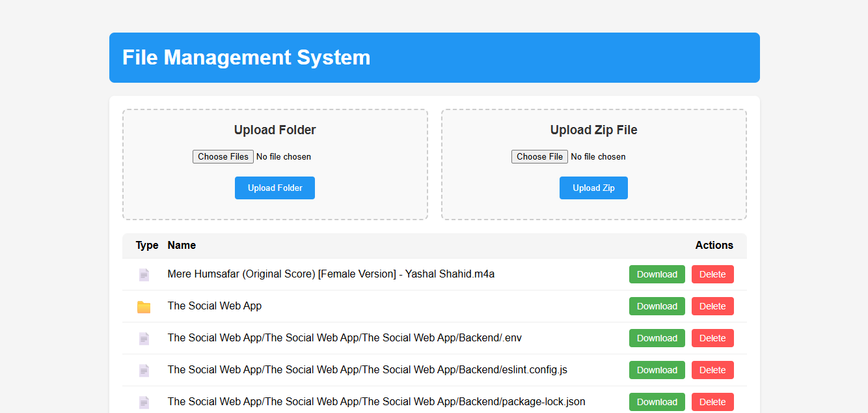Download the Mere Humsafar m4a file
The width and height of the screenshot is (868, 413).
coord(657,274)
